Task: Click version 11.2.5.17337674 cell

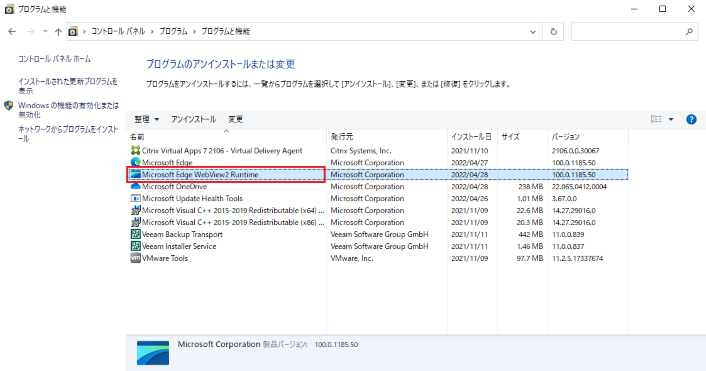Action: point(577,258)
